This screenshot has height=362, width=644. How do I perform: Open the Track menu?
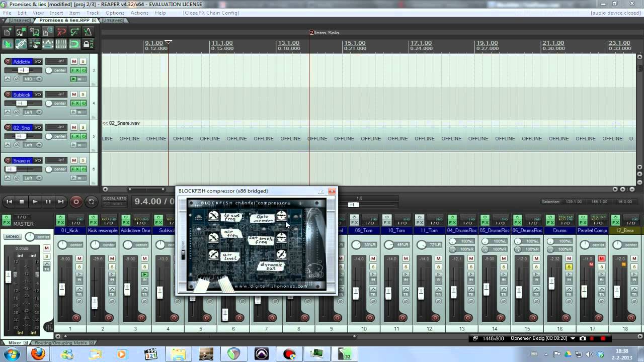pyautogui.click(x=93, y=13)
